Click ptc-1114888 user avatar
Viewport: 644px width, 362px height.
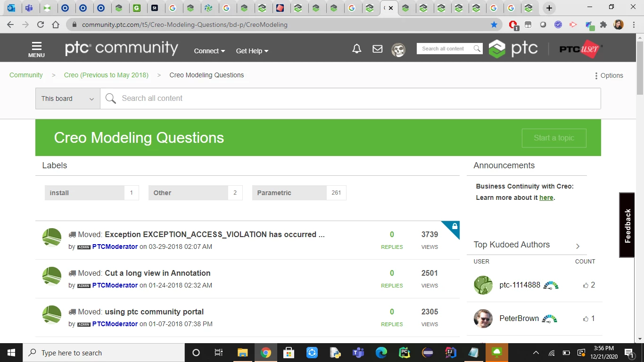[483, 285]
